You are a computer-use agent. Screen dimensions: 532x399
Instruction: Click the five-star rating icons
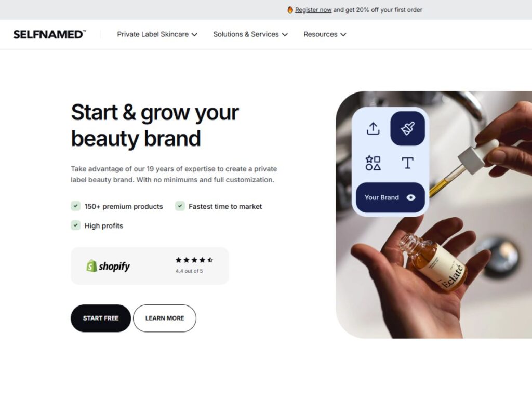tap(194, 260)
